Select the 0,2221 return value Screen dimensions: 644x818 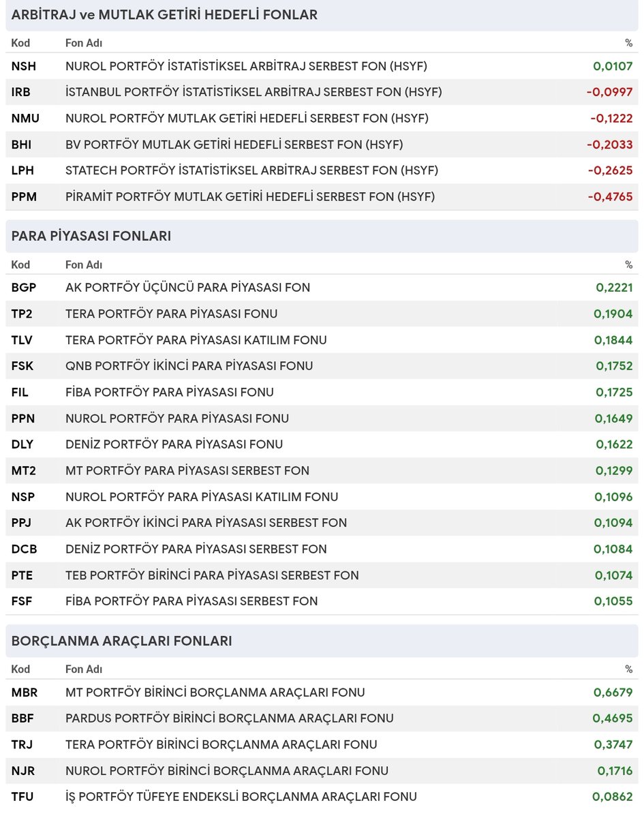[614, 288]
